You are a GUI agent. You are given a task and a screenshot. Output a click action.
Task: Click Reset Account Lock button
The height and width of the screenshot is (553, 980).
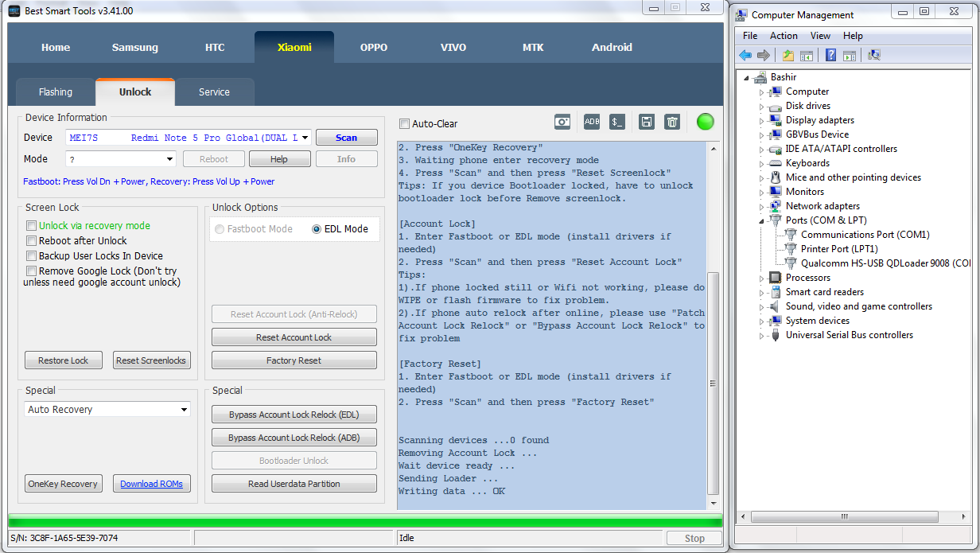click(x=294, y=337)
